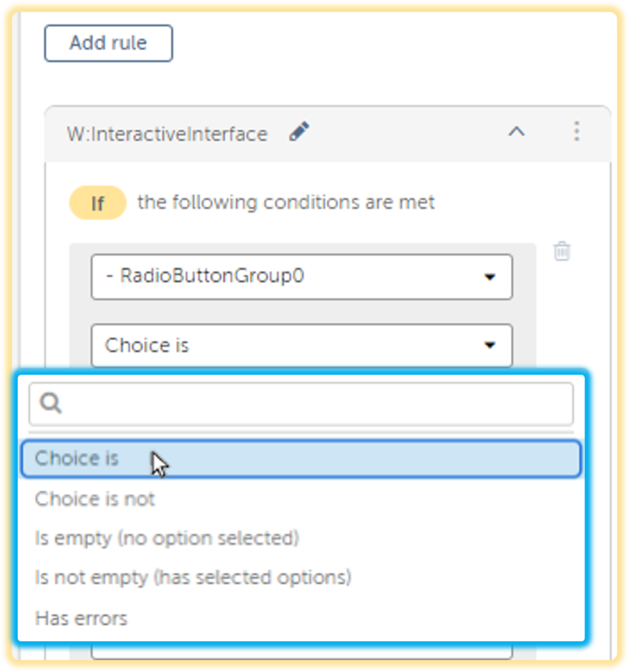The height and width of the screenshot is (672, 629).
Task: Open the RadioButtonGroup0 field dropdown
Action: (302, 276)
